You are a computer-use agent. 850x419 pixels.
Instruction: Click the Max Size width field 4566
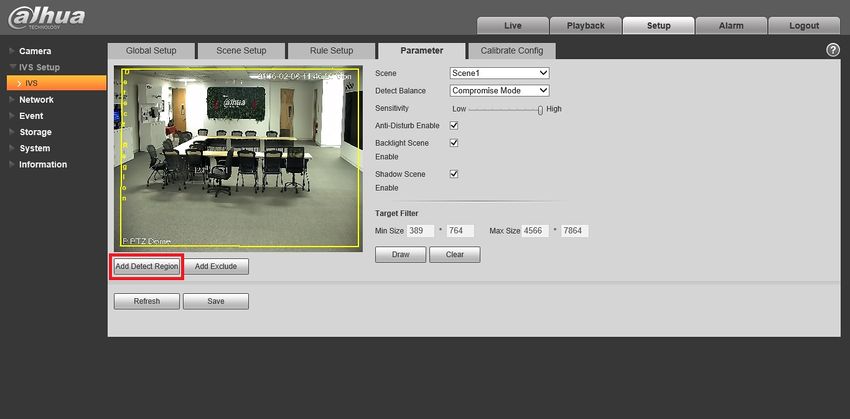(535, 231)
